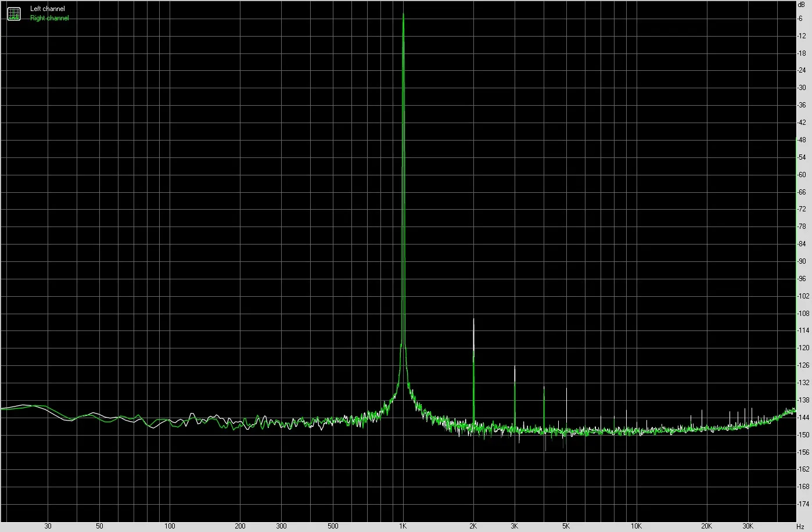Image resolution: width=812 pixels, height=532 pixels.
Task: Click the -12 dB axis label
Action: click(x=802, y=36)
